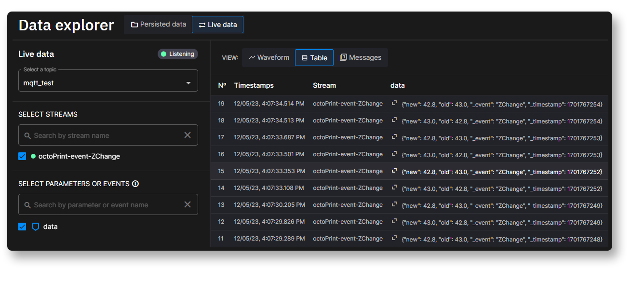The width and height of the screenshot is (644, 282).
Task: Click timestamp 12/05/23, 4:07:29.826 PM
Action: (269, 222)
